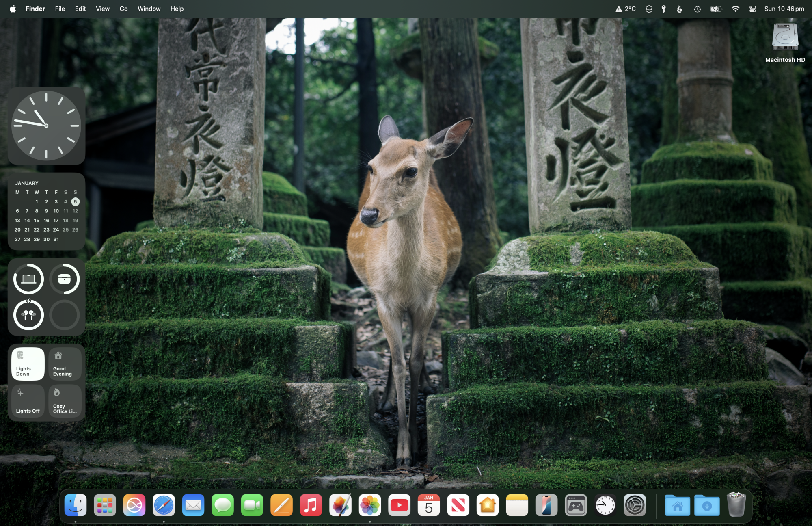Screen dimensions: 812x526
Task: Toggle the Lights Down scene
Action: [x=28, y=364]
